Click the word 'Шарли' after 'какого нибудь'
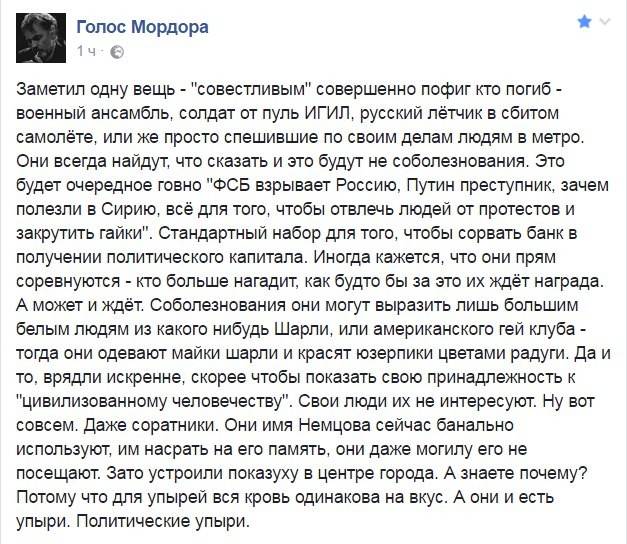This screenshot has width=627, height=544. (301, 329)
